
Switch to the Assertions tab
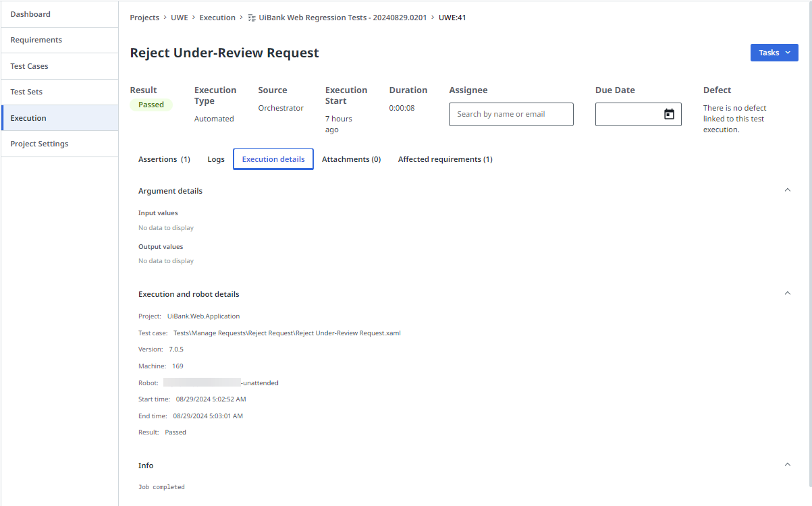click(x=164, y=159)
